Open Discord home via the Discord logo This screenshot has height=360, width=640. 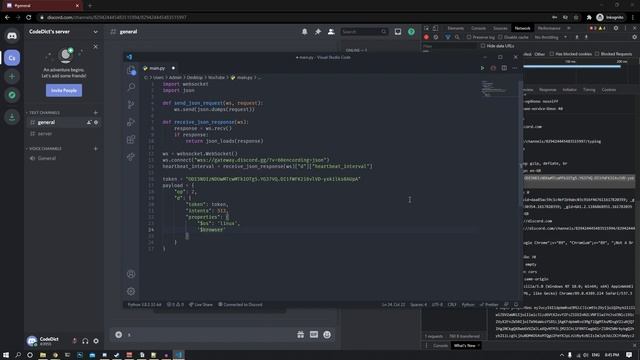tap(12, 36)
